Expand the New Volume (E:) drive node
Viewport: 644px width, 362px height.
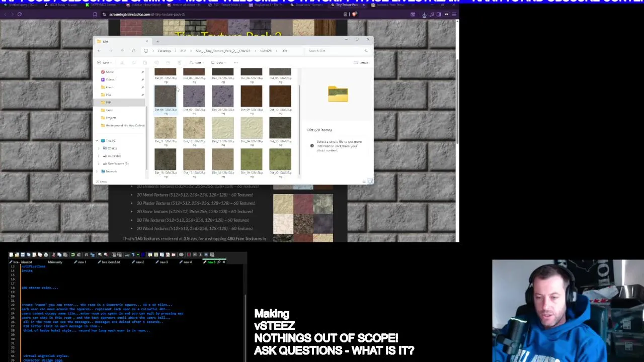(99, 163)
